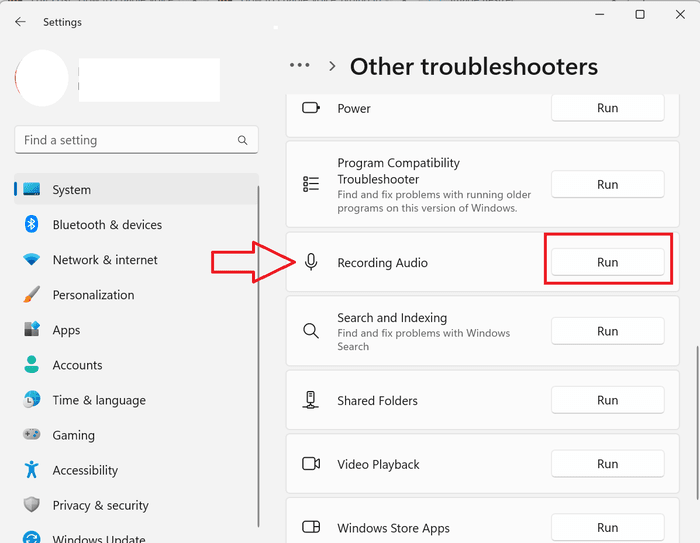Viewport: 700px width, 543px height.
Task: Click the profile avatar picture
Action: tap(42, 78)
